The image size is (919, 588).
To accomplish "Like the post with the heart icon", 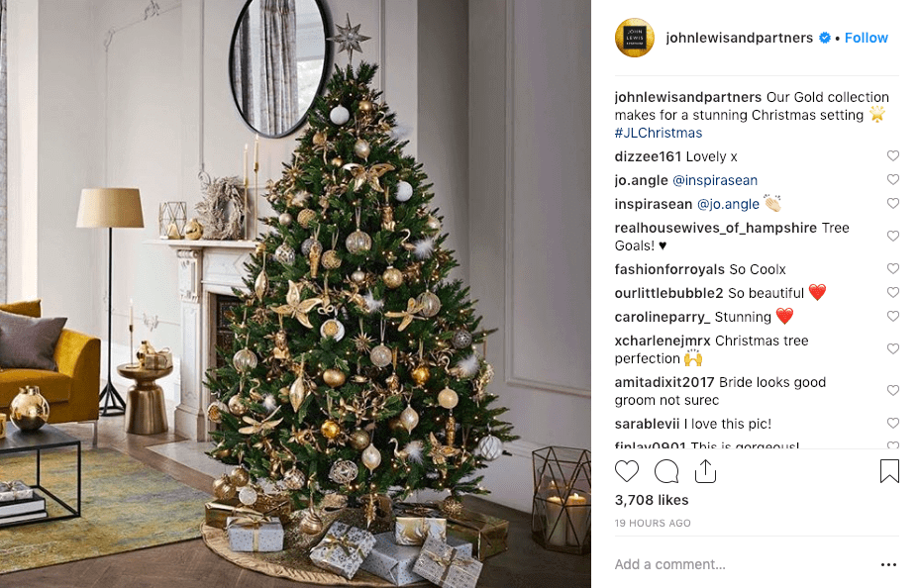I will click(x=627, y=471).
